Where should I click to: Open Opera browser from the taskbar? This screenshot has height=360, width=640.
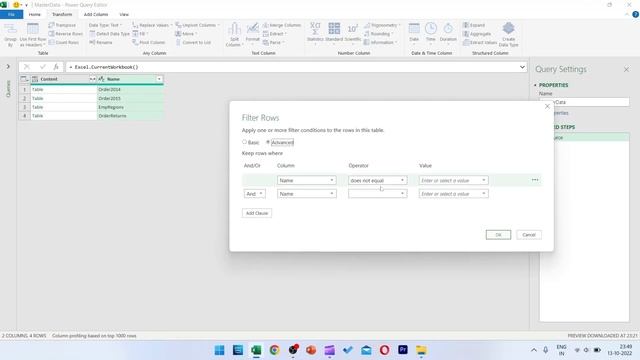point(384,350)
